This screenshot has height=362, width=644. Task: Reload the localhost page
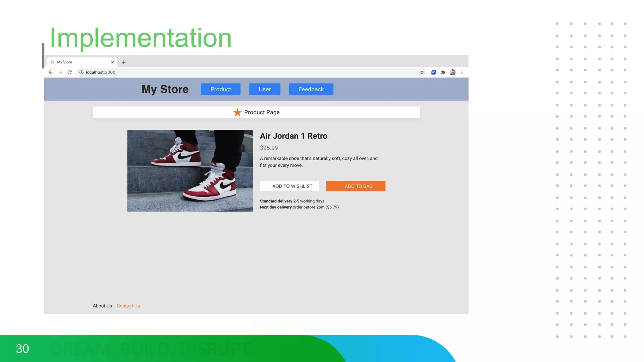click(x=69, y=72)
